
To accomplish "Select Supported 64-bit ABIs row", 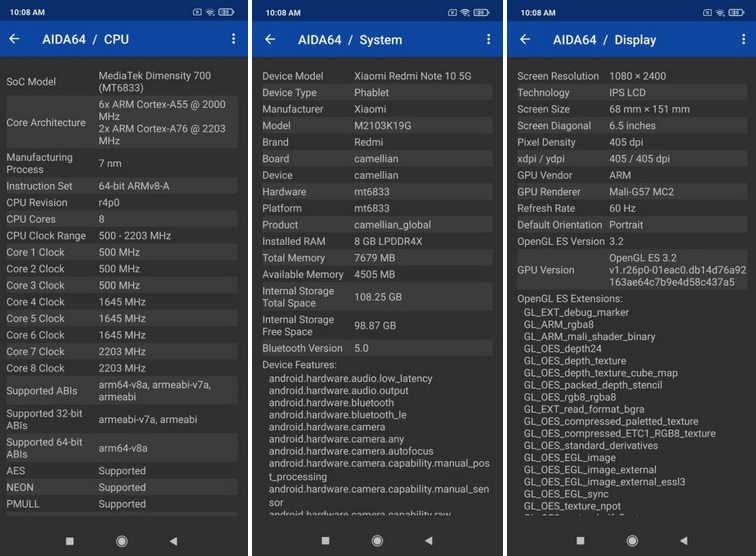I will point(122,448).
